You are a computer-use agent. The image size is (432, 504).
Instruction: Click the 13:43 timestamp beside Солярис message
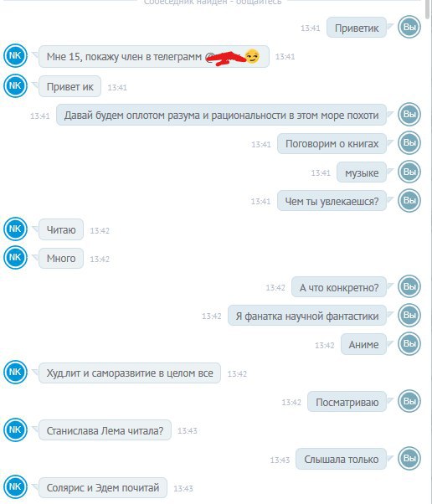coord(183,488)
